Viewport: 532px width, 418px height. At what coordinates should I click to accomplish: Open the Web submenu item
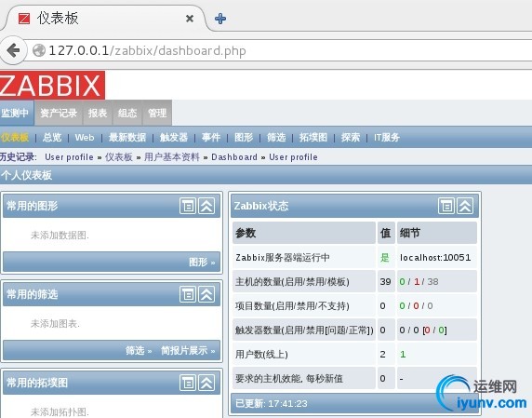tap(85, 137)
